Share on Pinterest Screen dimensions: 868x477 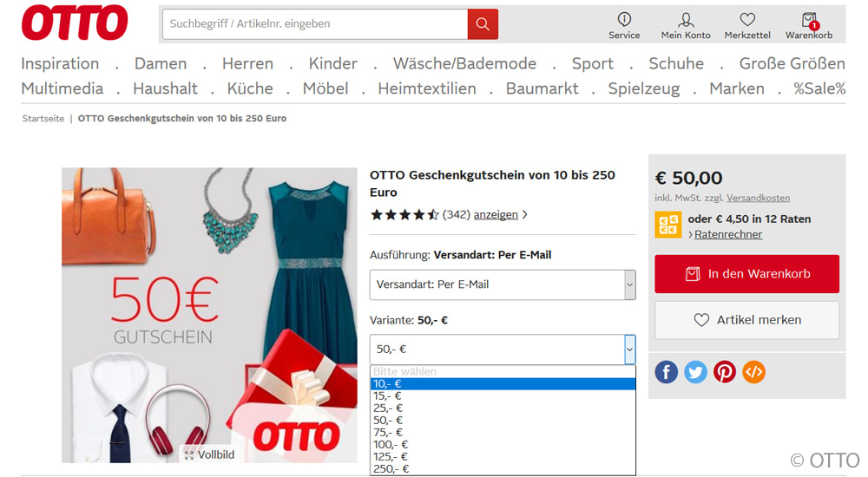tap(725, 372)
